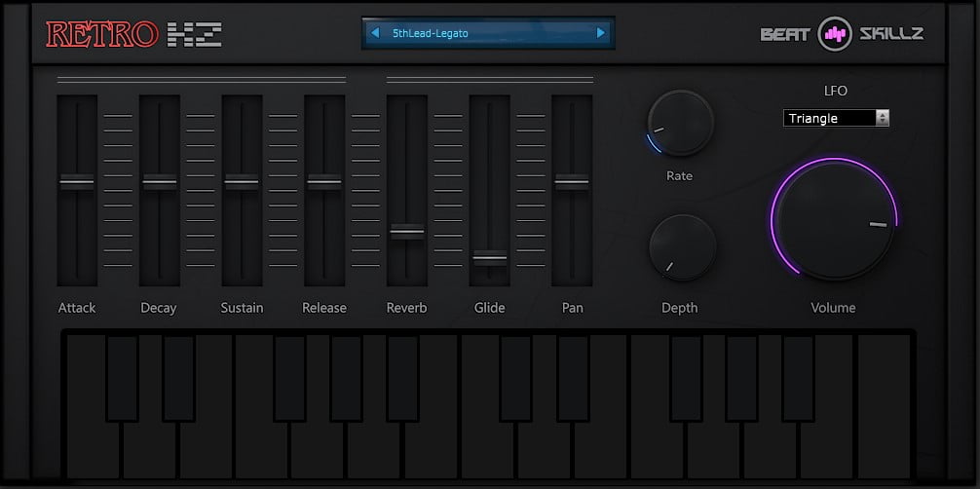Click the Volume label
Image resolution: width=980 pixels, height=489 pixels.
point(833,308)
